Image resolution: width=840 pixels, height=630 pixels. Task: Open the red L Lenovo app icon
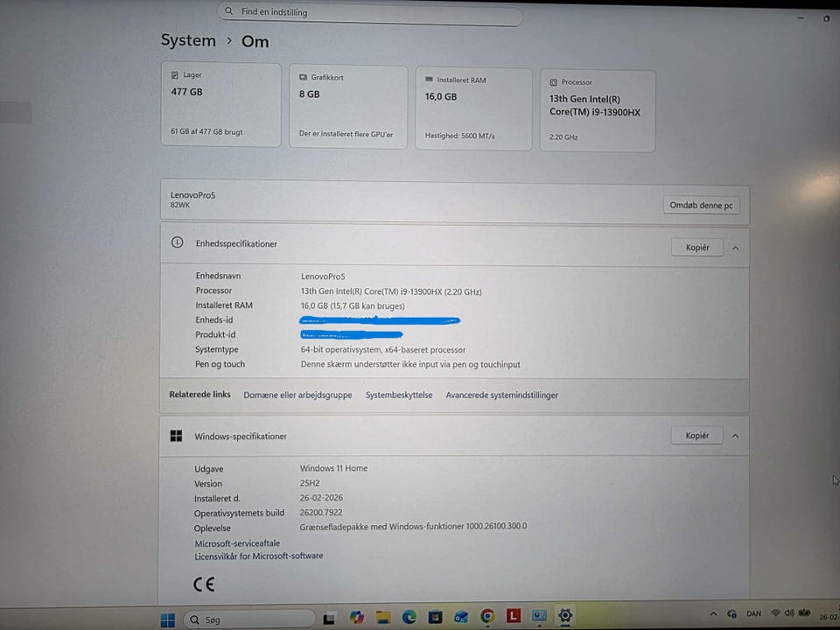pyautogui.click(x=514, y=615)
